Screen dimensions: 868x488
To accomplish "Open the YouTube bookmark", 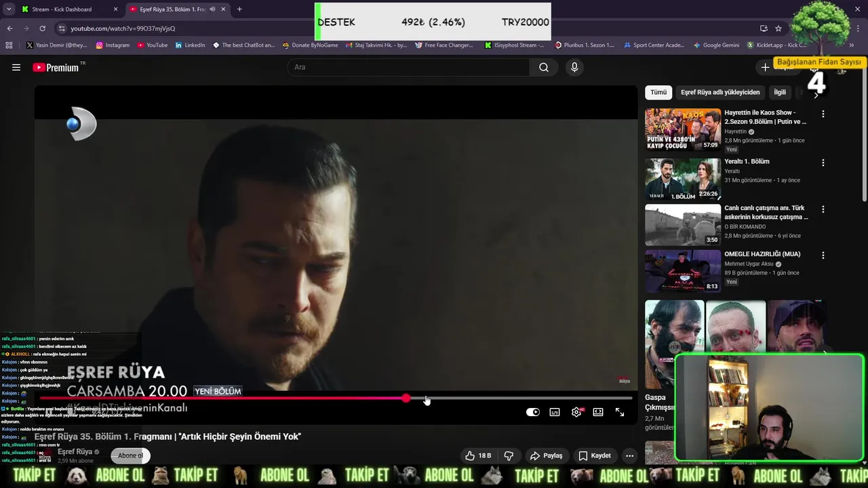I will coord(152,45).
